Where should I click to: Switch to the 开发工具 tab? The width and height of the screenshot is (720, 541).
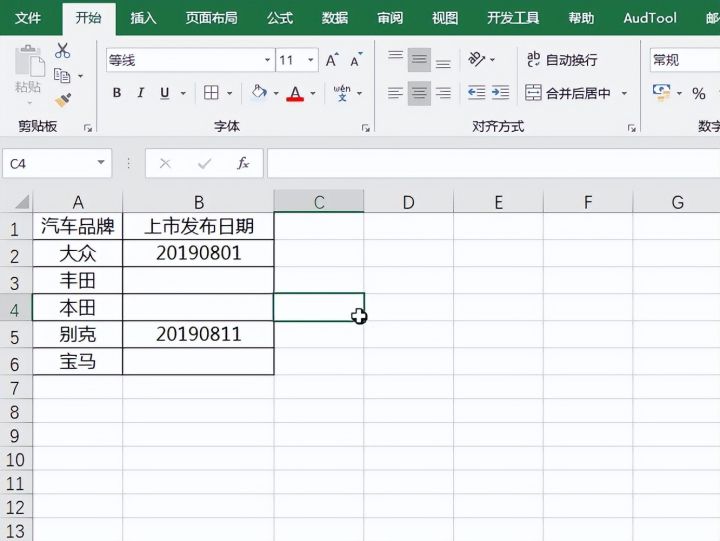tap(513, 18)
